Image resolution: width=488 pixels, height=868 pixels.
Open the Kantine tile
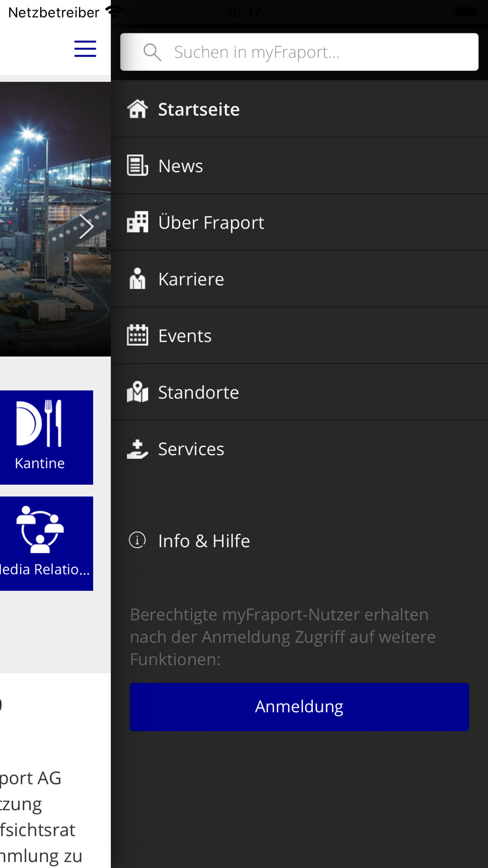tap(46, 437)
